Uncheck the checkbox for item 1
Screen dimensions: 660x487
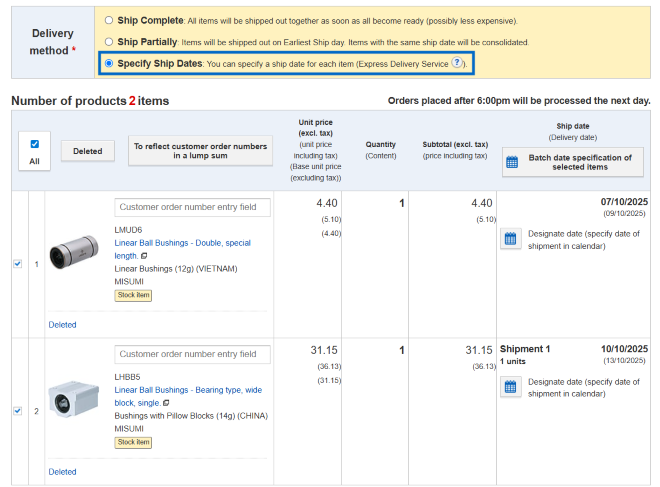(17, 264)
